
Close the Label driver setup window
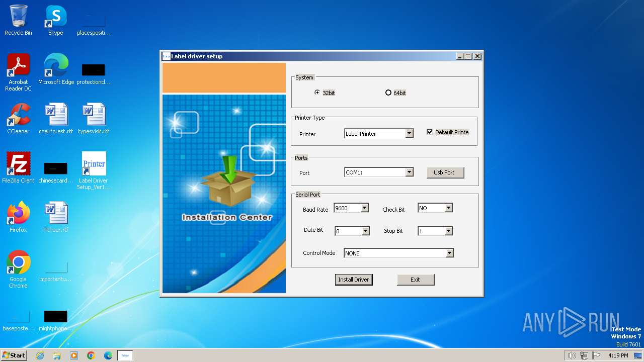click(x=477, y=56)
